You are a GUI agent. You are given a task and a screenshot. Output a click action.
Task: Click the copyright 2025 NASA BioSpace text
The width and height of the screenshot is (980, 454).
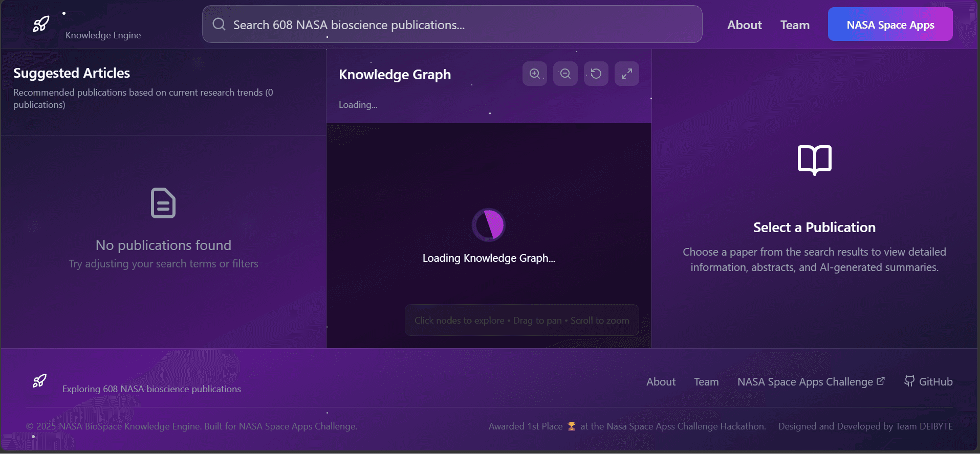(x=191, y=426)
